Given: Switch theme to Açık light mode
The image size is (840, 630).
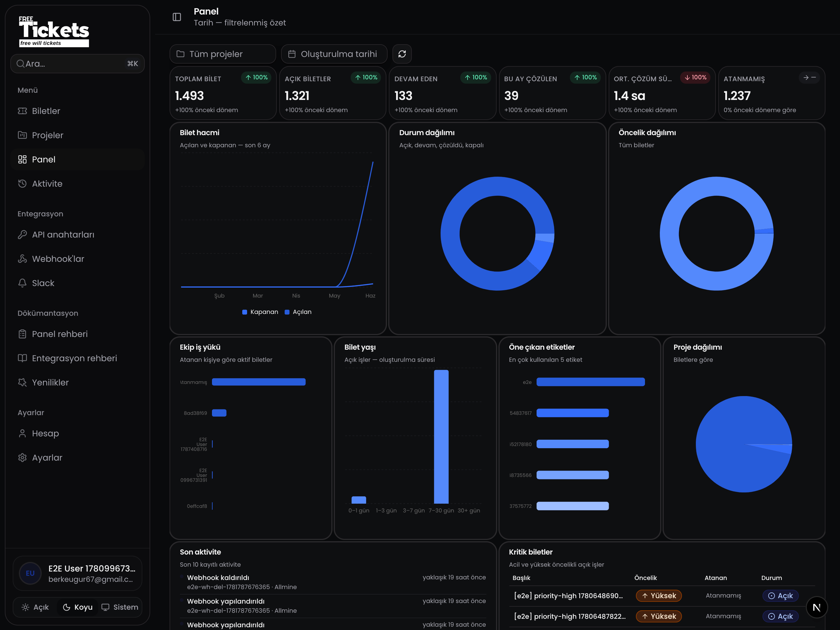Looking at the screenshot, I should click(35, 607).
